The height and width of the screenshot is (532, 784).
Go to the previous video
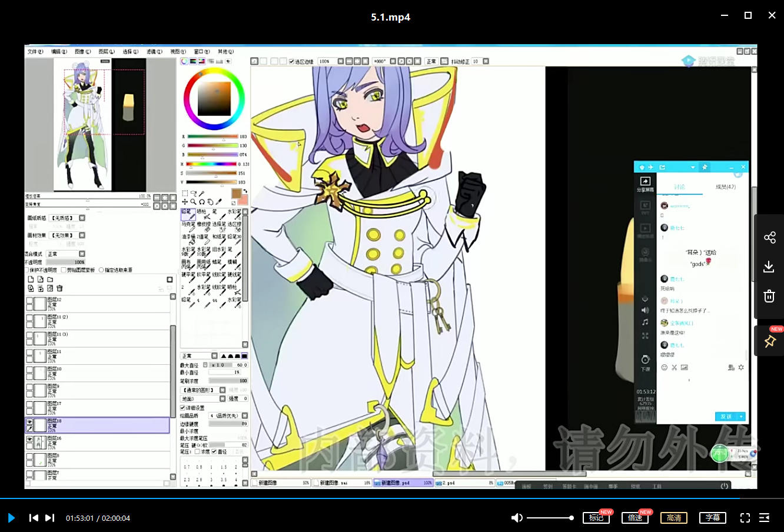point(34,518)
